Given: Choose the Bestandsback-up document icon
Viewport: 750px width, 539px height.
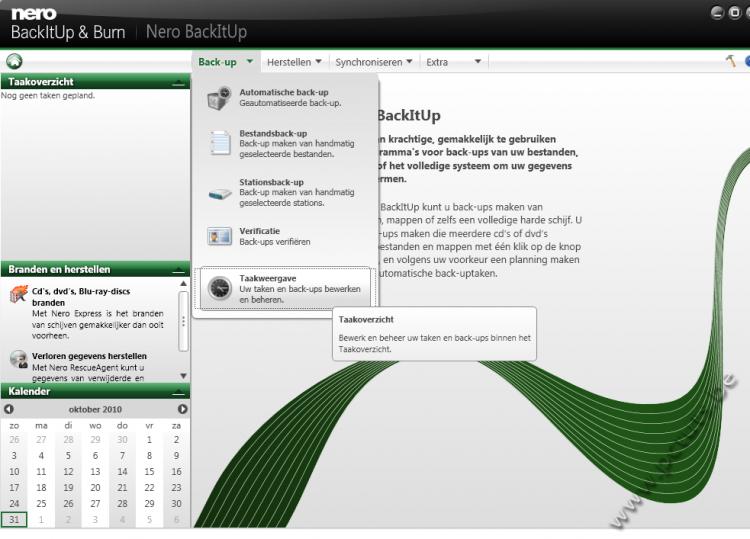Looking at the screenshot, I should coord(219,143).
